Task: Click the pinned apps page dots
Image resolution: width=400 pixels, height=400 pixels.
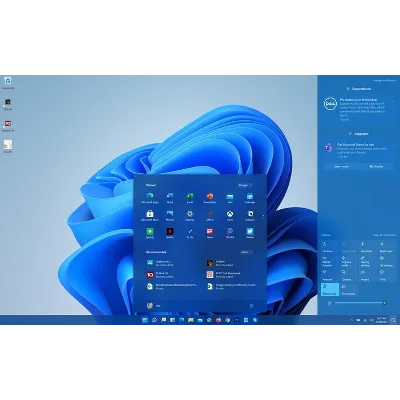Action: pyautogui.click(x=263, y=217)
